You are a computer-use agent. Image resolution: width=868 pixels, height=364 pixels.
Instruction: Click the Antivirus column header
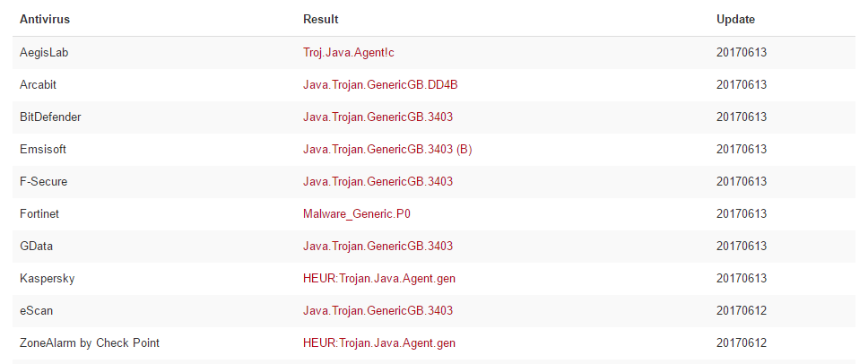(x=45, y=19)
